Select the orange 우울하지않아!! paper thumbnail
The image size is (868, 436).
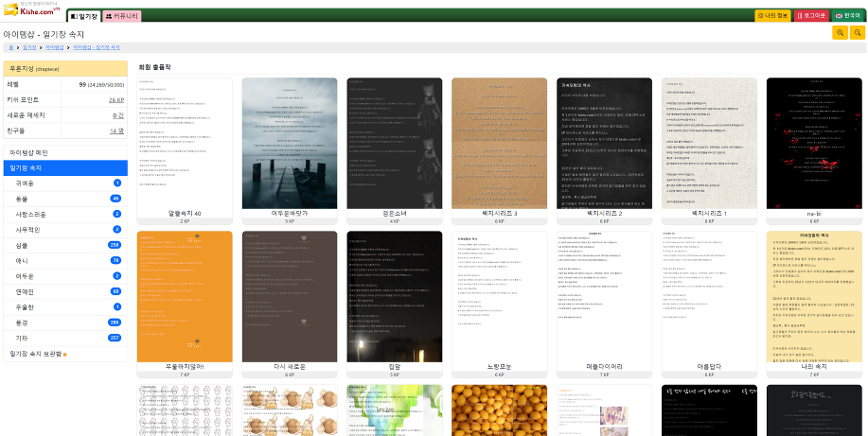[185, 297]
